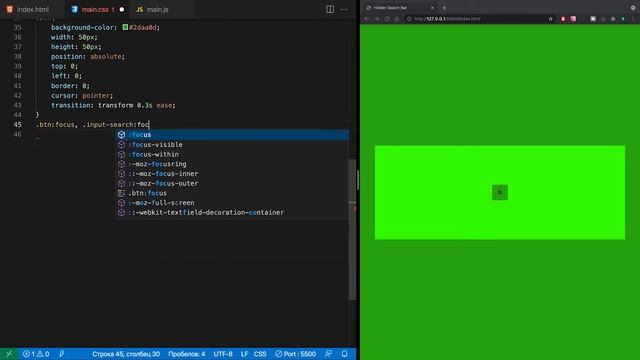Image resolution: width=640 pixels, height=360 pixels.
Task: Pick the ::-moz-focus-inner suggestion
Action: coord(232,174)
